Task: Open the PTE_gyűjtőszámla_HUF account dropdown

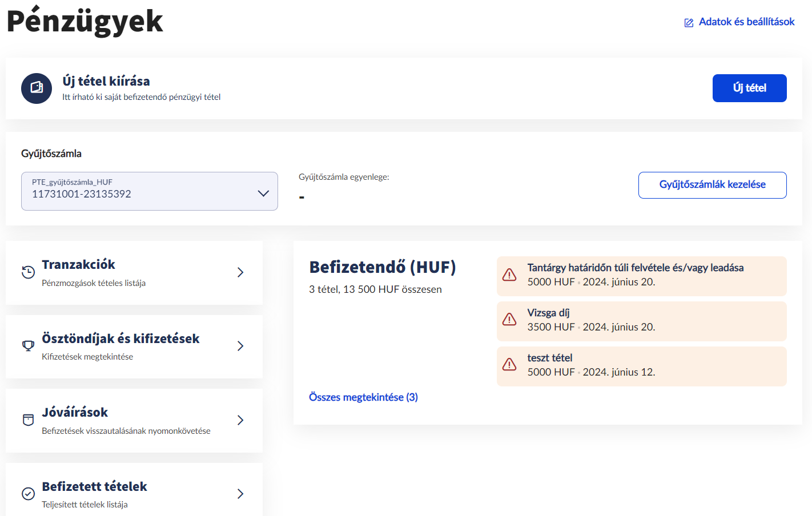Action: pos(150,191)
